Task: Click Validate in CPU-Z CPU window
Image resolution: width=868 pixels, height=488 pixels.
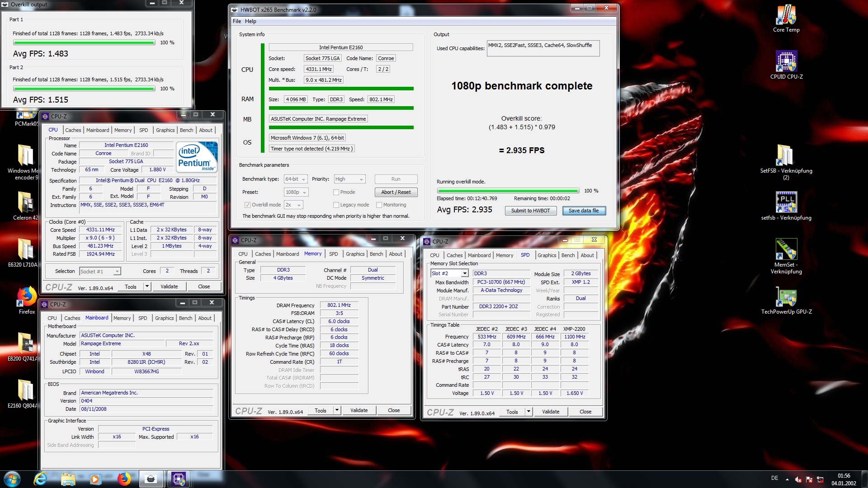Action: [x=169, y=286]
